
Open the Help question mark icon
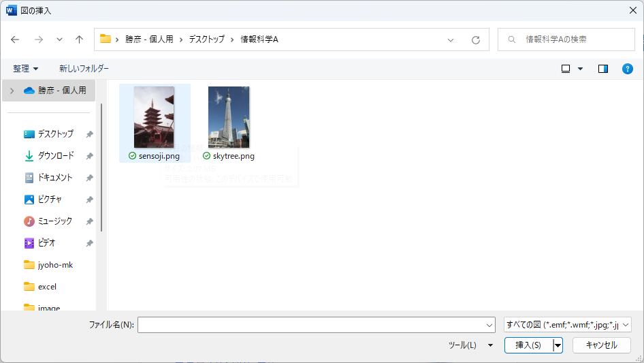(628, 69)
